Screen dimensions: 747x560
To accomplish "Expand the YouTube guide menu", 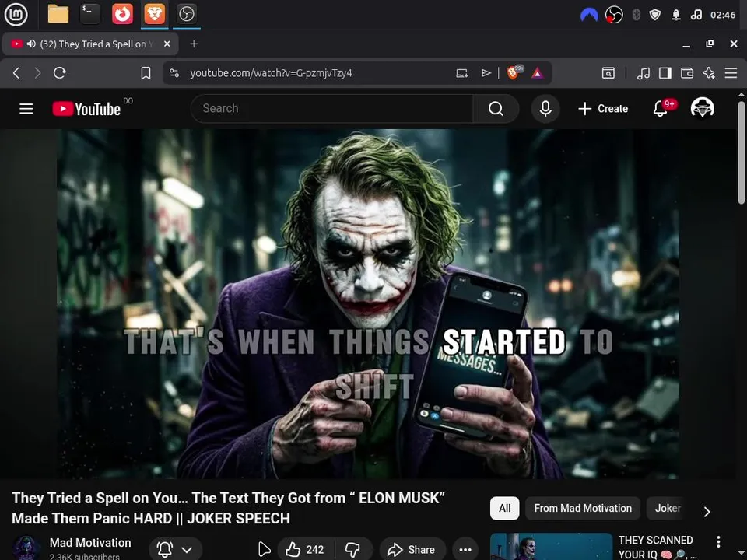I will (x=26, y=109).
